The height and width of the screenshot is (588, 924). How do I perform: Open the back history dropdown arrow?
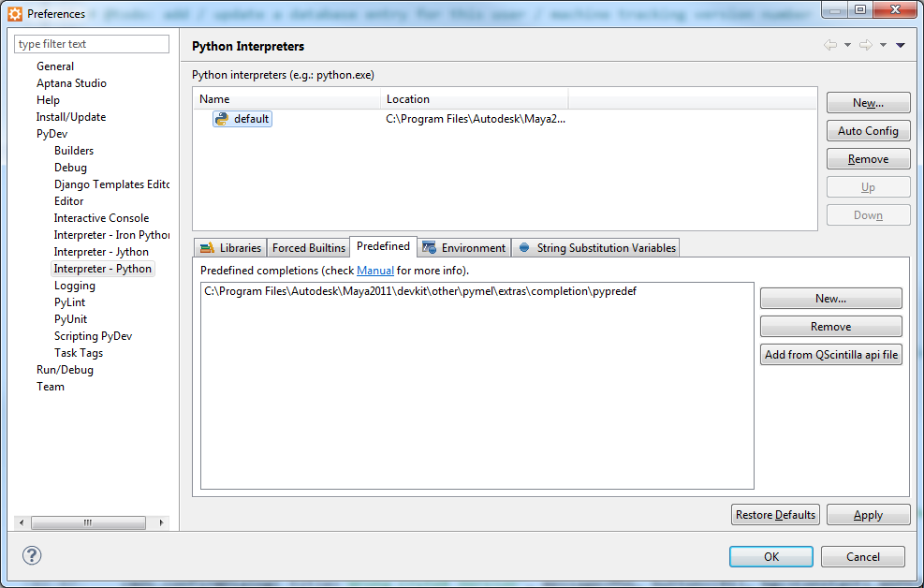(x=847, y=45)
